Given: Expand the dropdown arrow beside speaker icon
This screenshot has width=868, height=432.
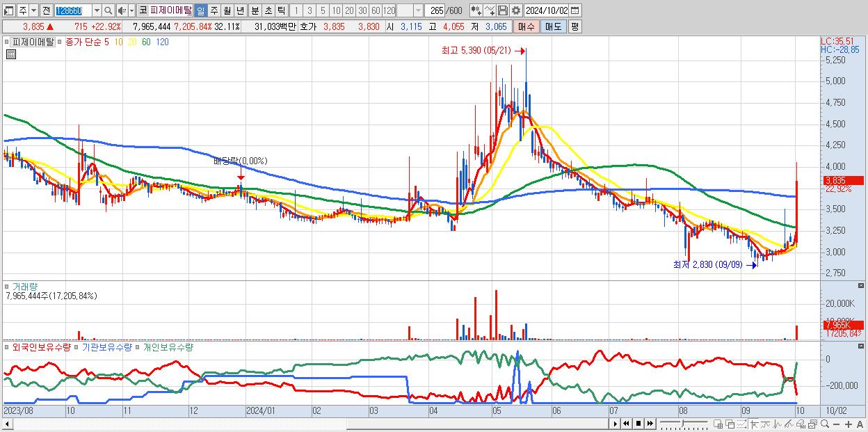Looking at the screenshot, I should coord(131,10).
